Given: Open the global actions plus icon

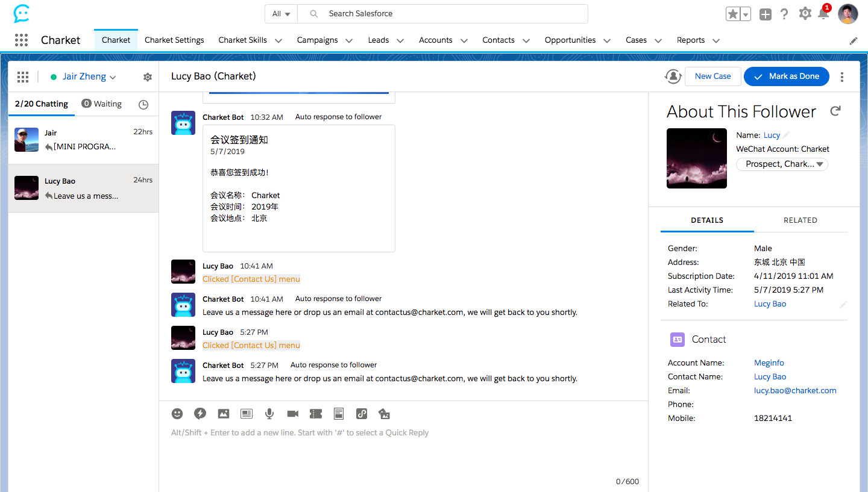Looking at the screenshot, I should tap(766, 14).
